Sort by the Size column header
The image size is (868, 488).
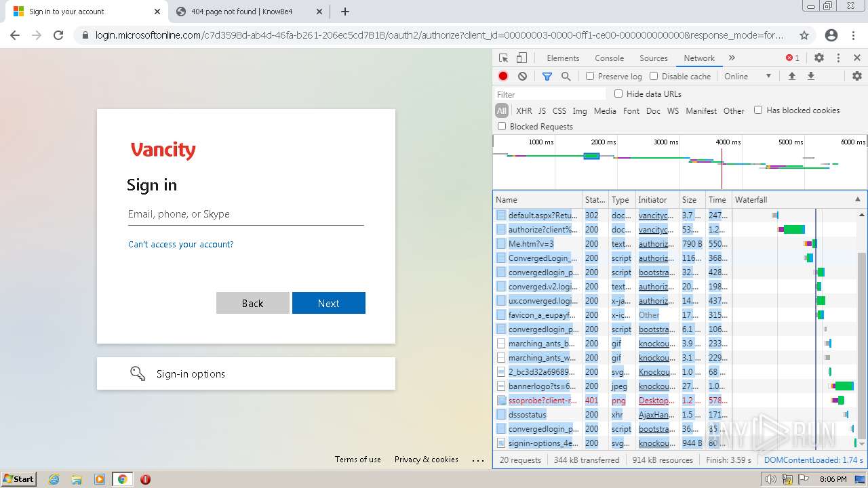[692, 200]
